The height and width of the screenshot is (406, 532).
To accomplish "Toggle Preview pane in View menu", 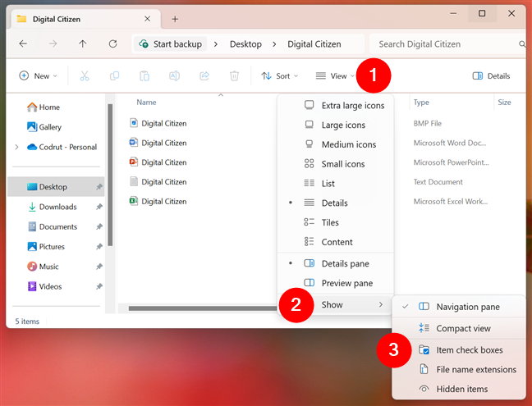I will (x=335, y=283).
